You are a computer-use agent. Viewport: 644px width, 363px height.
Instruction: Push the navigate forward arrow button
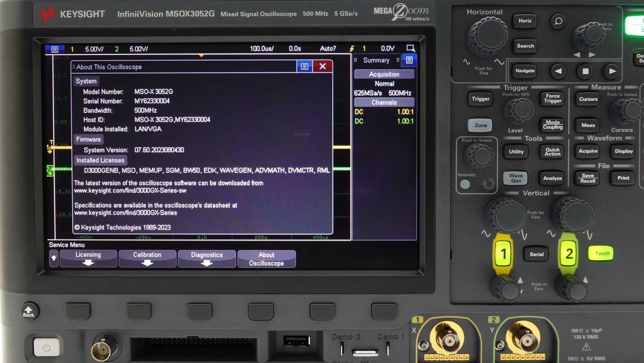612,71
